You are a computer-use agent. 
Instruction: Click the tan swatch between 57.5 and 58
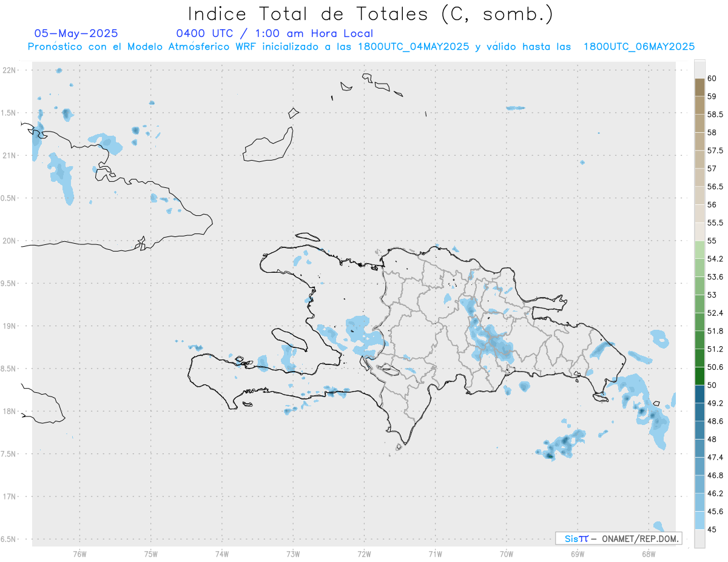pyautogui.click(x=699, y=141)
